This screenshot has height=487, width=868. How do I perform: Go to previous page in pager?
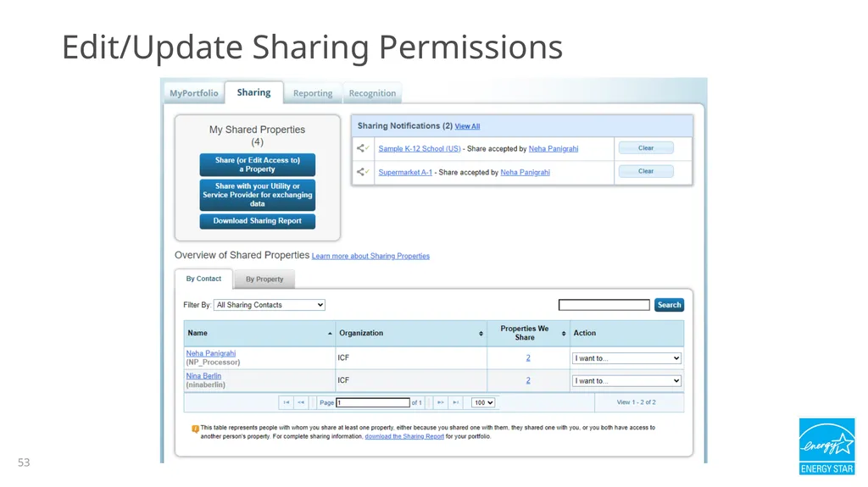pyautogui.click(x=301, y=402)
